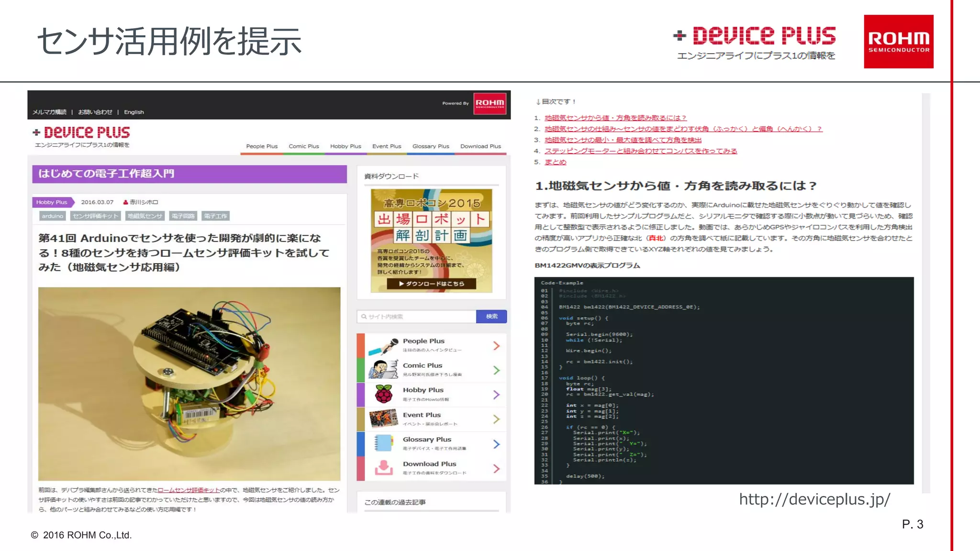Open contents link 1: 地磁気センサから値・方角を読み取るには？
Screen dimensions: 980x551
click(615, 118)
